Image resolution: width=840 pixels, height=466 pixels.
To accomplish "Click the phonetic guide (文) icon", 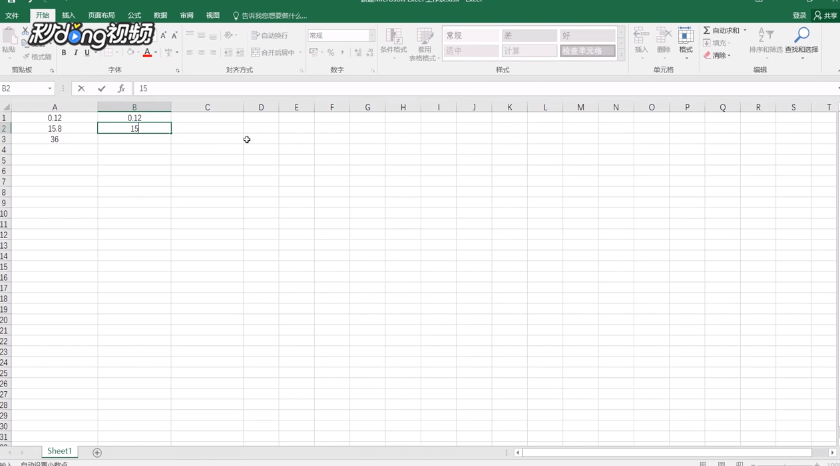I will [168, 52].
